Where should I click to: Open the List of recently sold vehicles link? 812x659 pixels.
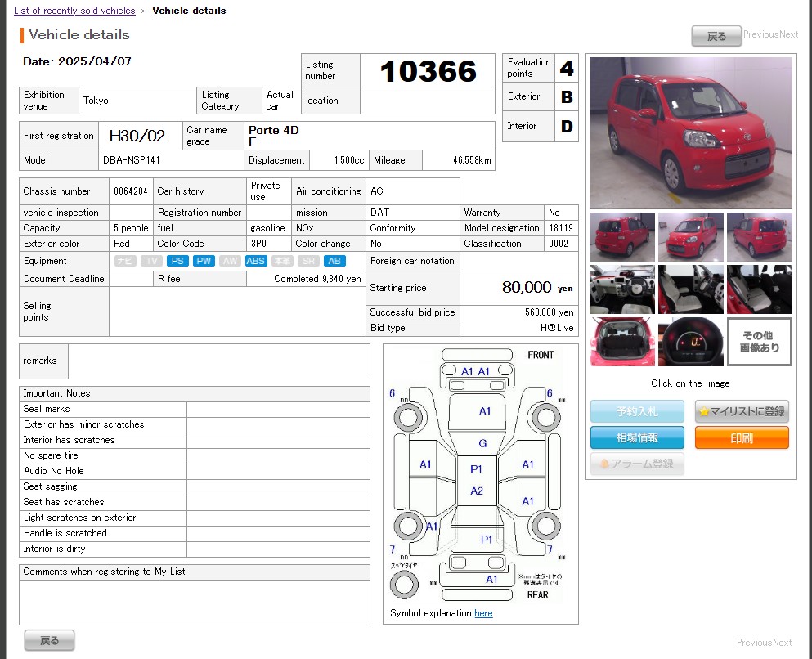[74, 11]
